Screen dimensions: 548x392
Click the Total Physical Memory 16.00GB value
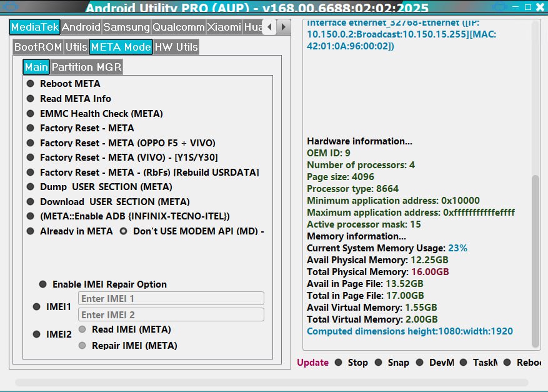tap(430, 272)
